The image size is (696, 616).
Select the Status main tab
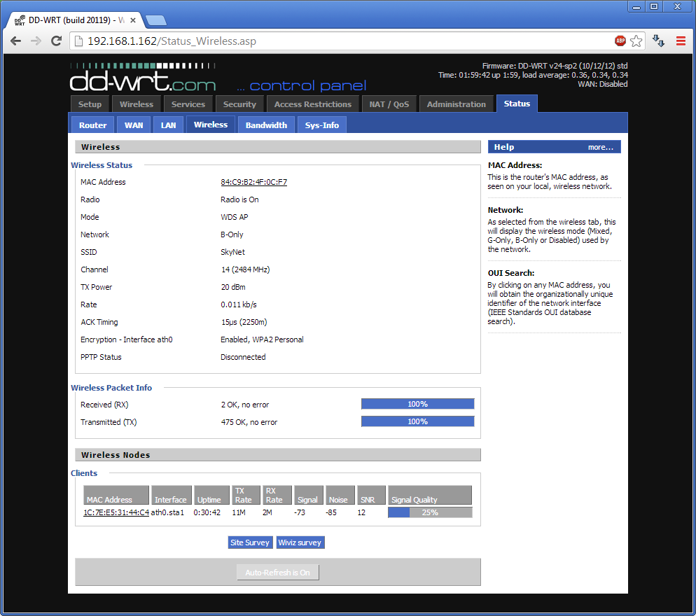point(517,104)
